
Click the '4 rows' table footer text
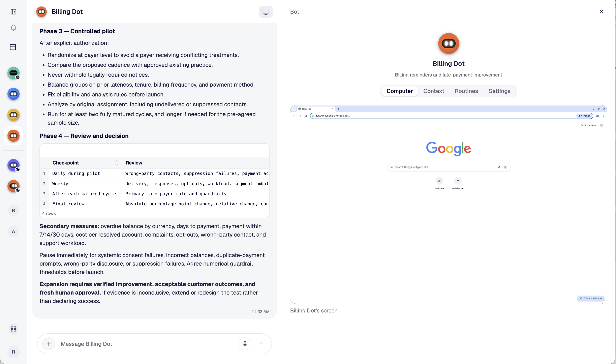pyautogui.click(x=49, y=213)
